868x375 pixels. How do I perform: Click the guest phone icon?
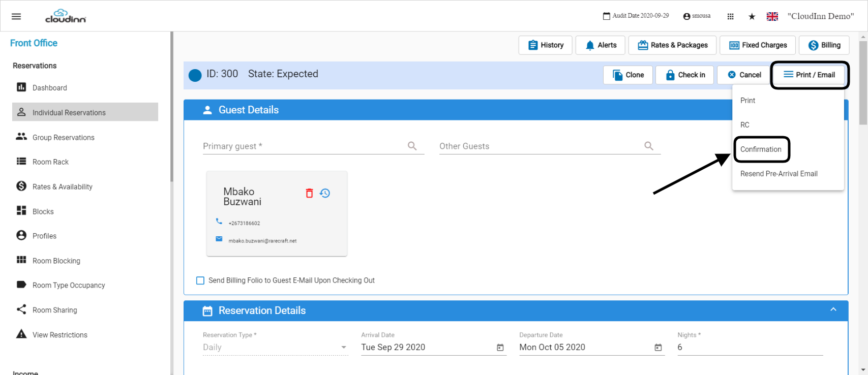[219, 221]
